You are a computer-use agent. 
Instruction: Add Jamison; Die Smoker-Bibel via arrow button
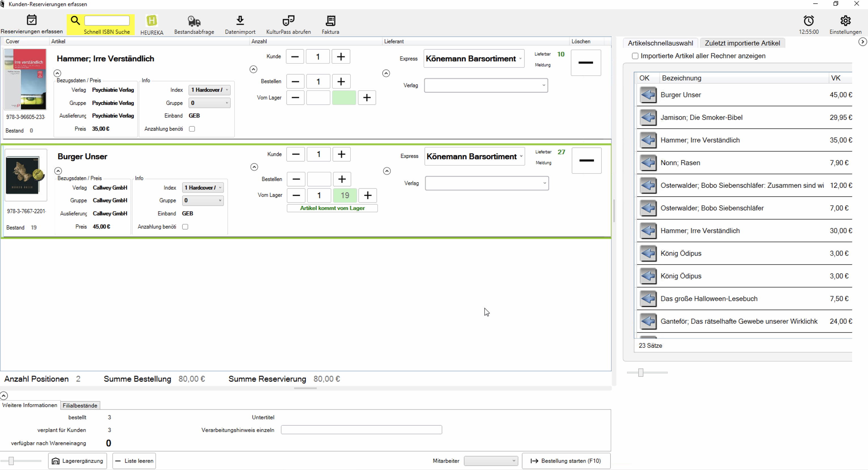(x=648, y=118)
